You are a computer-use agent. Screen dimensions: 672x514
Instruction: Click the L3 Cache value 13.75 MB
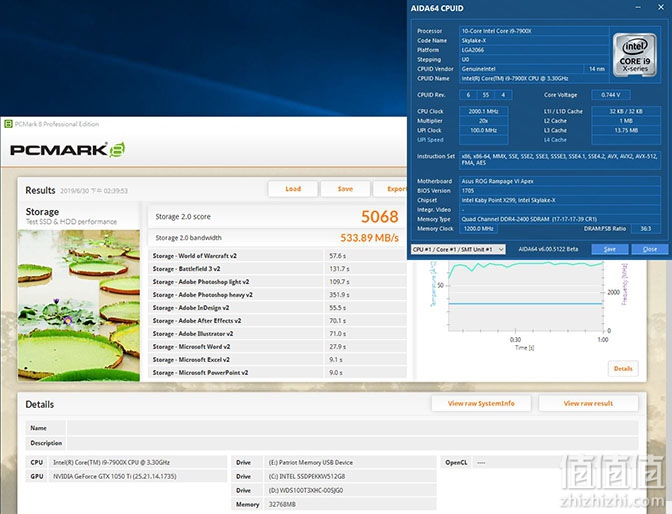coord(626,130)
